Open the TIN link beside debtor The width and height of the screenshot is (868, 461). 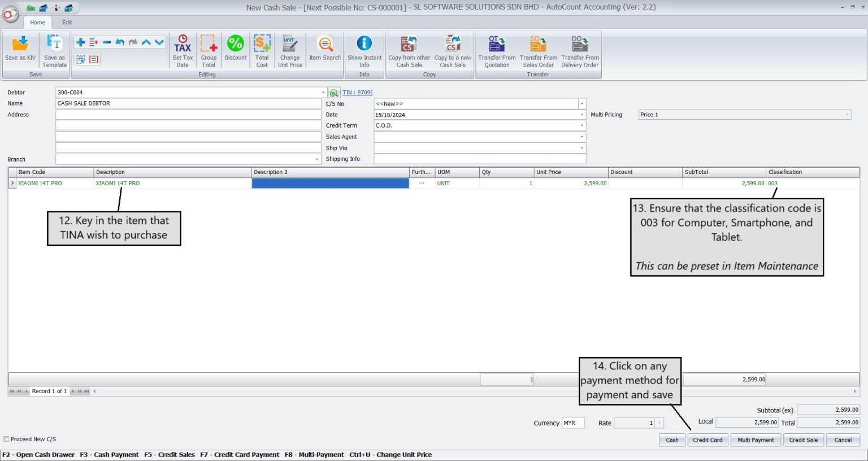[x=357, y=93]
